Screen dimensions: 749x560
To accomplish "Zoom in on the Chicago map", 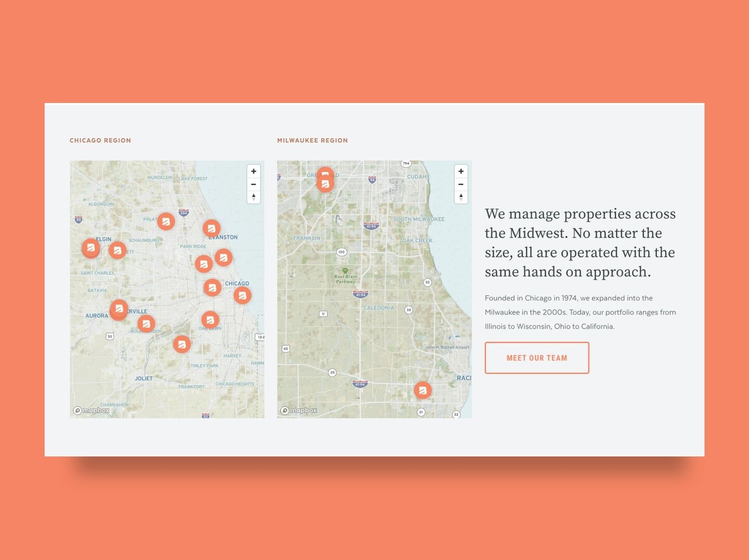I will pyautogui.click(x=253, y=172).
